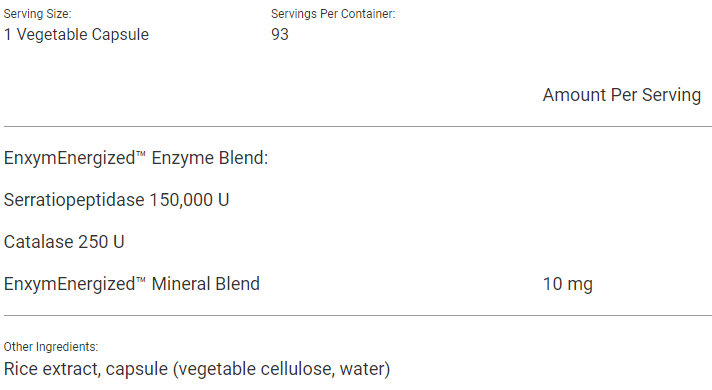Click the Servings Per Container label
Screen dimensions: 712x390
click(333, 14)
